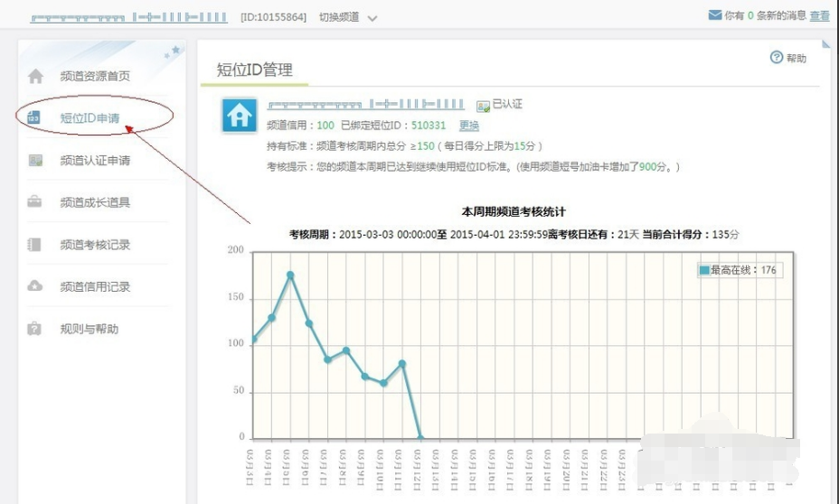Select the 短位ID管理 tab heading
The width and height of the screenshot is (839, 504).
(x=255, y=70)
